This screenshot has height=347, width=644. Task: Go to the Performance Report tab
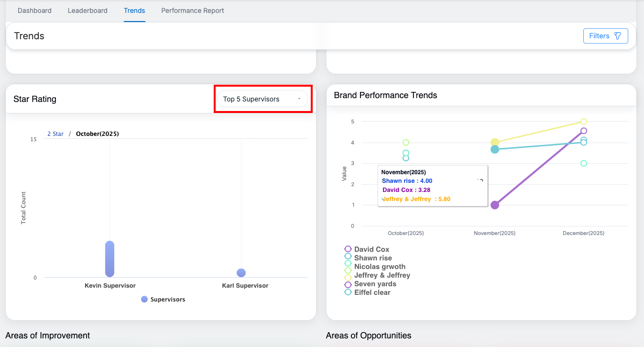coord(193,11)
